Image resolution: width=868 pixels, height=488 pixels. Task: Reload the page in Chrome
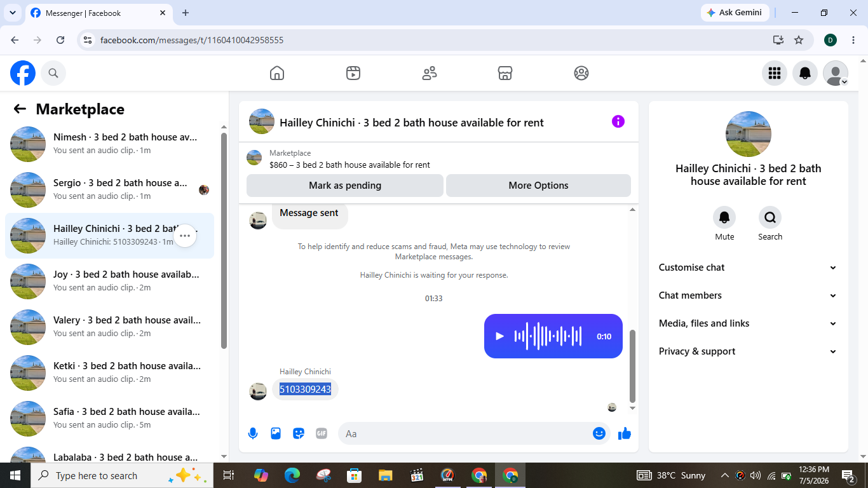(60, 40)
